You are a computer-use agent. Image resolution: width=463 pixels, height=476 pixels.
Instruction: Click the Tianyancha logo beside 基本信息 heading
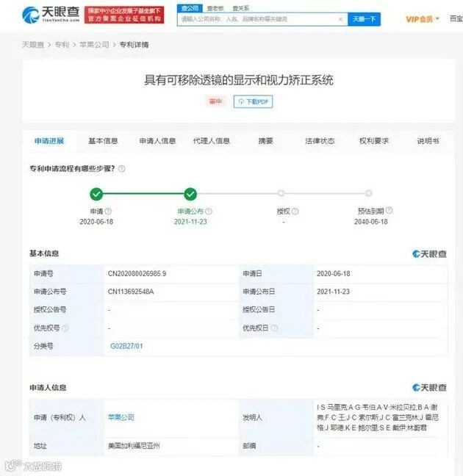point(429,253)
